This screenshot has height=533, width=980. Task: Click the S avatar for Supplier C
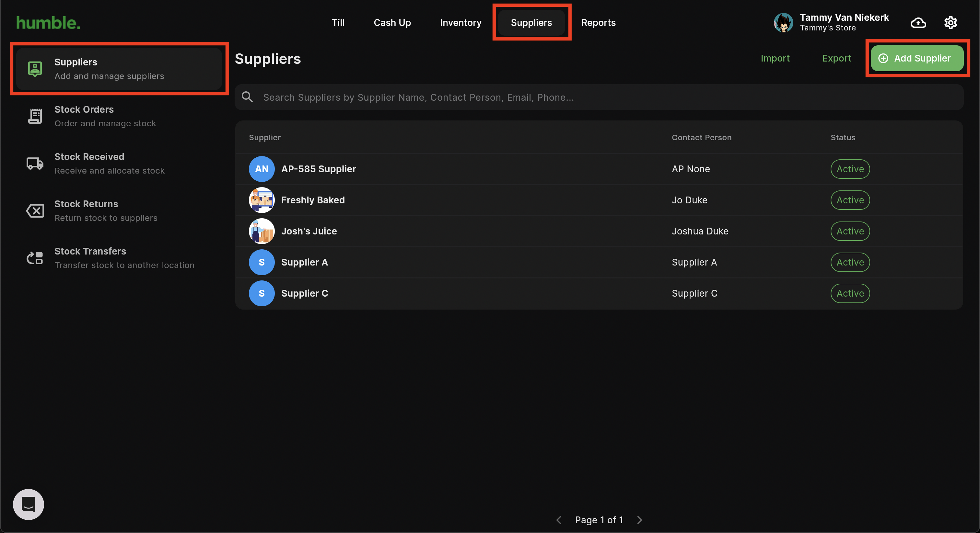[262, 293]
